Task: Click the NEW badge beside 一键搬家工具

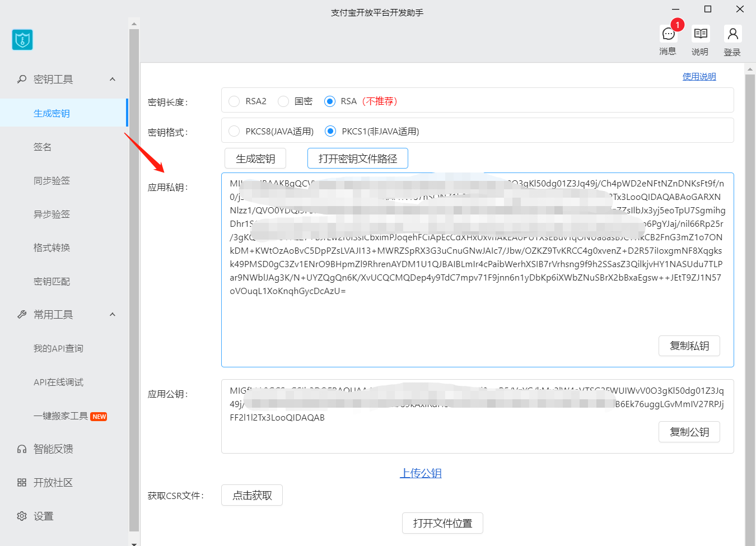Action: point(99,417)
